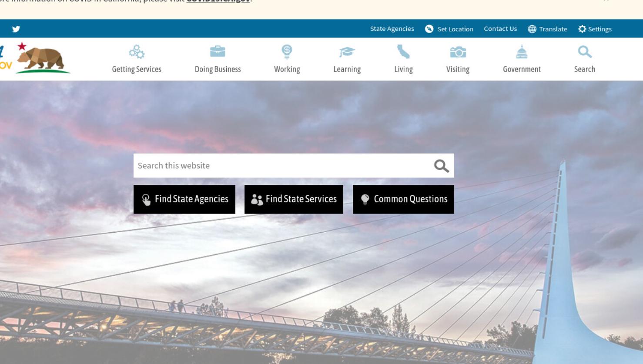The width and height of the screenshot is (643, 364).
Task: Open the Set Location text link
Action: [455, 29]
